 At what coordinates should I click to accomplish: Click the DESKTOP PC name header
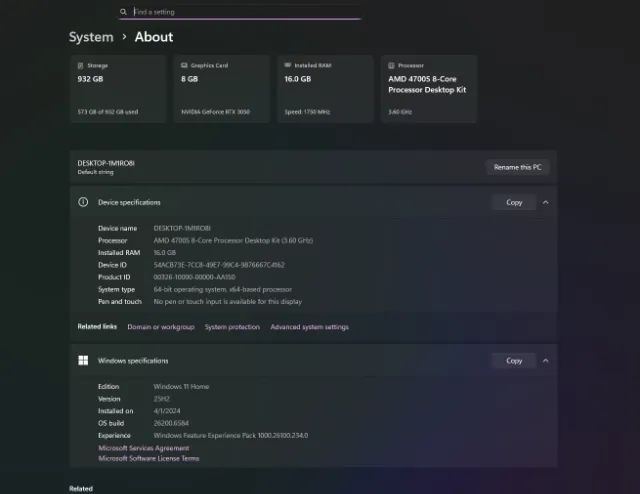pyautogui.click(x=106, y=163)
